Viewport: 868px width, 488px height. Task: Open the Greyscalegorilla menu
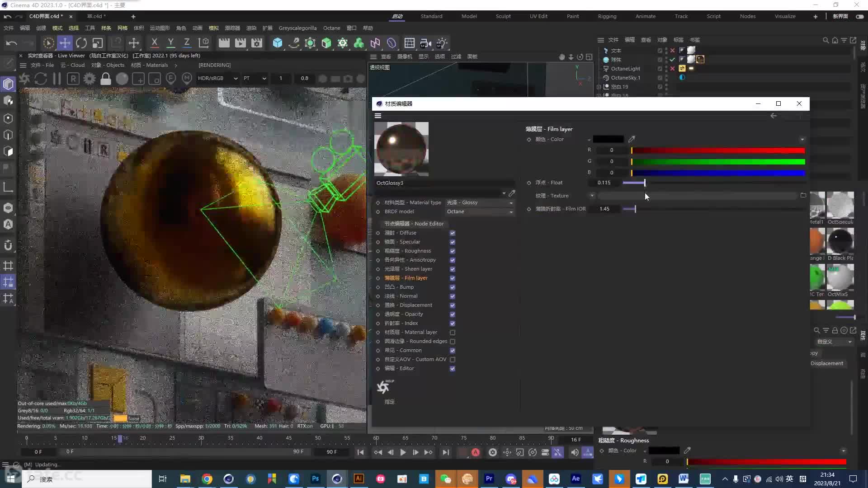297,28
